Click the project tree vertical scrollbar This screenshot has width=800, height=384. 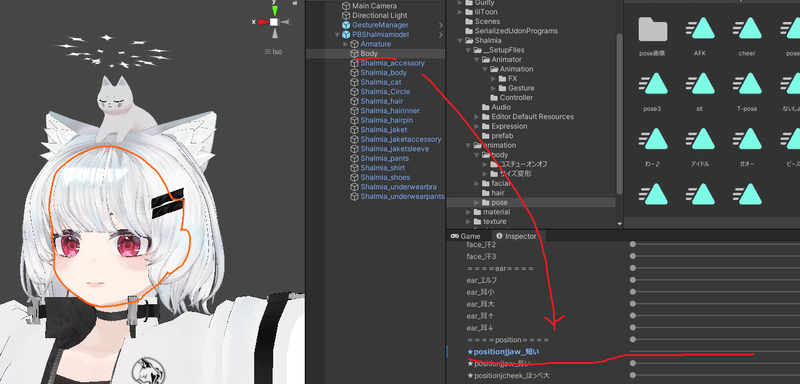[619, 114]
